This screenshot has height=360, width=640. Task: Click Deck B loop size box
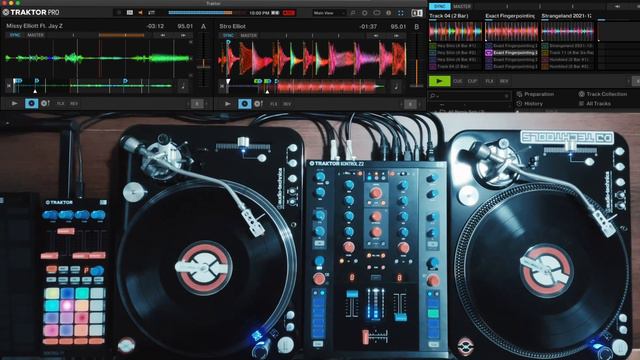point(411,104)
